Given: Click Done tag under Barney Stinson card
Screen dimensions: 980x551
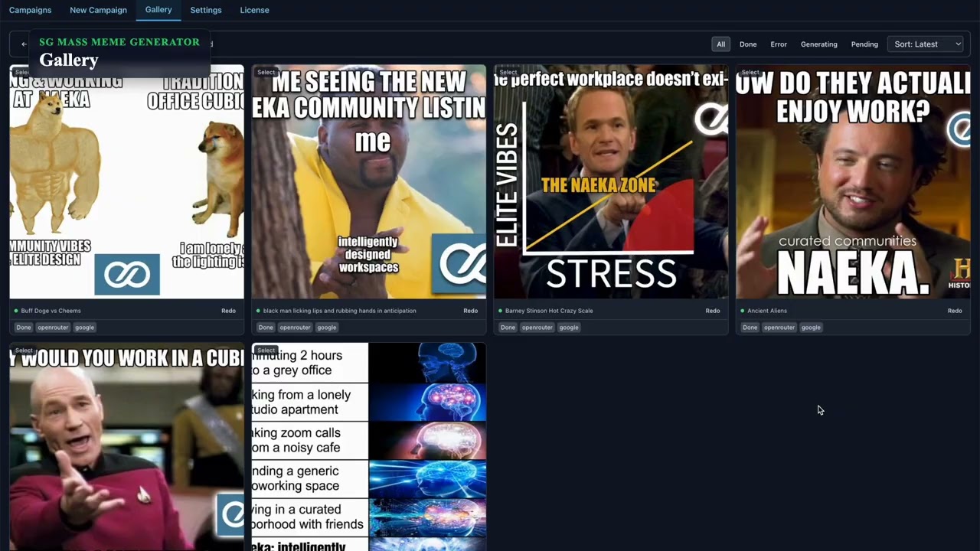Looking at the screenshot, I should coord(508,328).
